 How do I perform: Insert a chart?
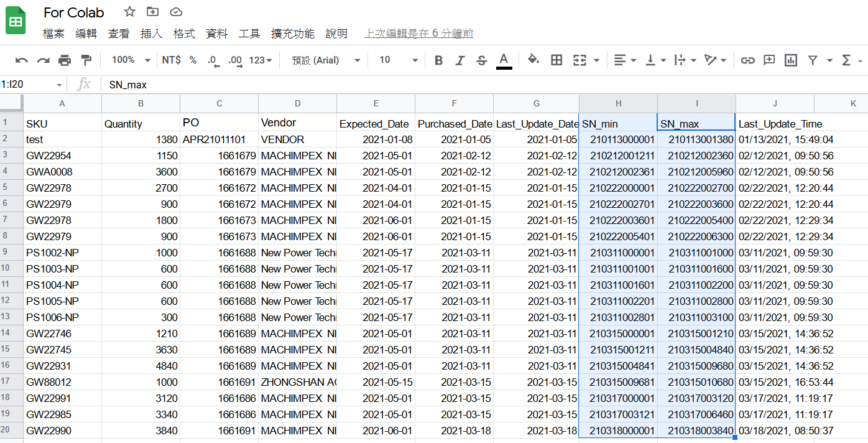[x=790, y=60]
